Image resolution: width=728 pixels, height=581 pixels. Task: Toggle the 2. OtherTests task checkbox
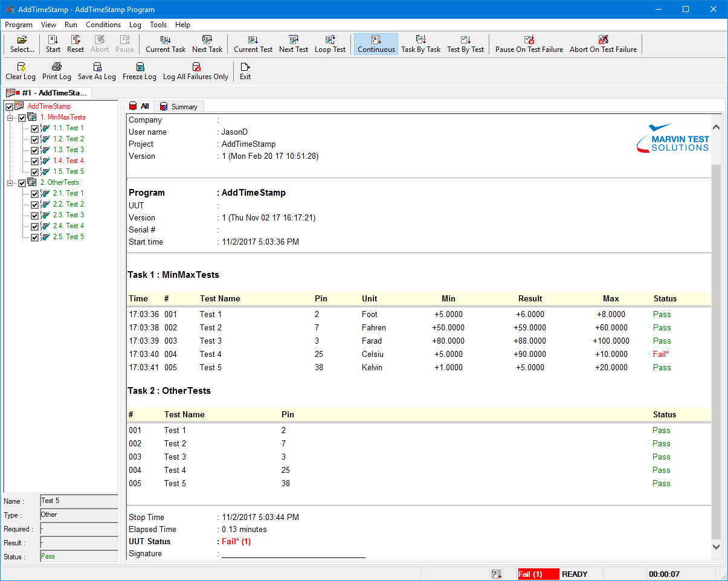point(22,183)
